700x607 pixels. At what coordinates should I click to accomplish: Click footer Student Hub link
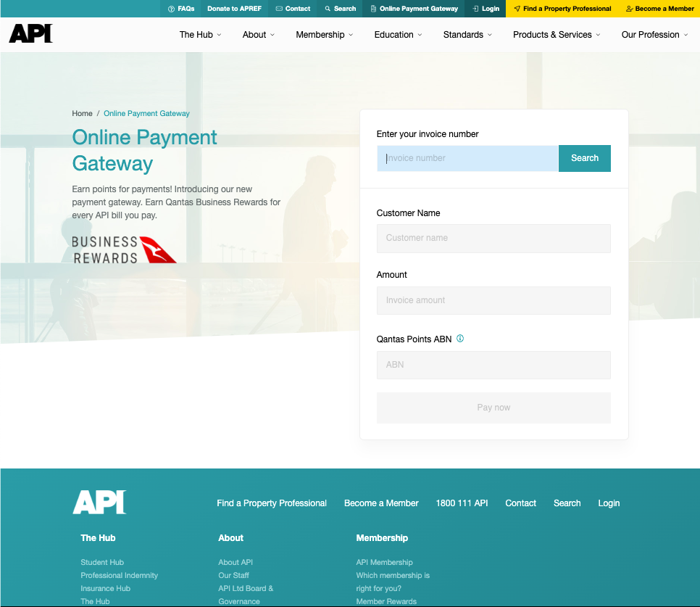click(x=102, y=562)
